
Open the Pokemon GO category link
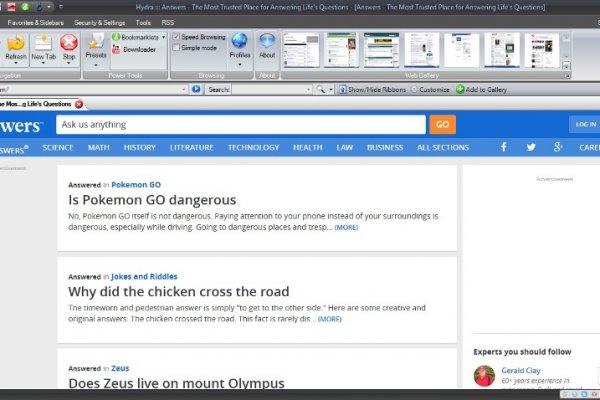click(x=136, y=185)
